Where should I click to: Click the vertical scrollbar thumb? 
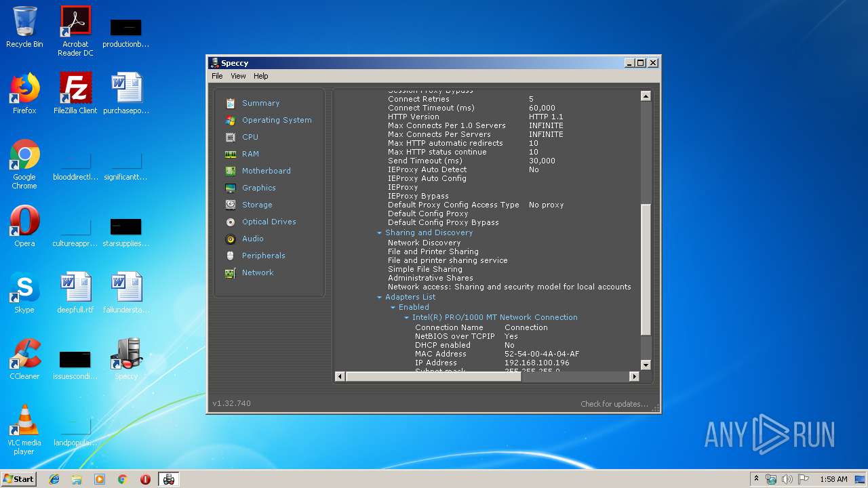coord(646,269)
